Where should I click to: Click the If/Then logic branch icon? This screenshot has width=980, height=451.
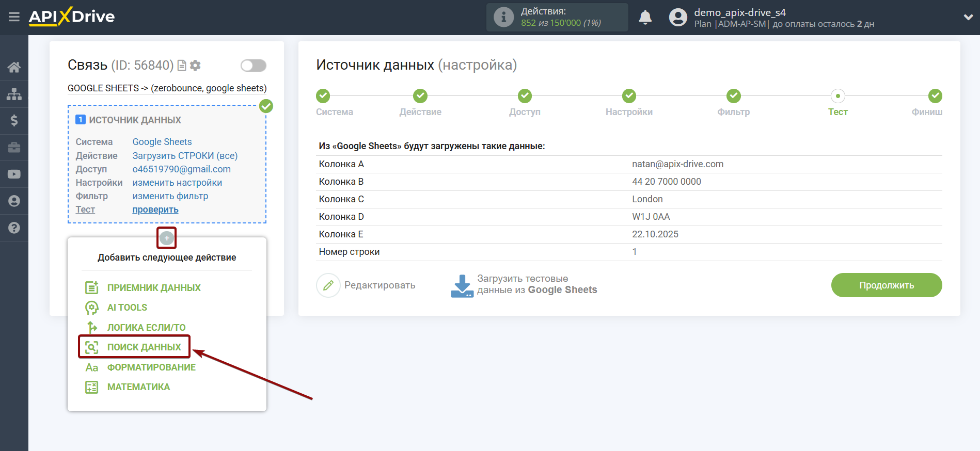(x=92, y=327)
